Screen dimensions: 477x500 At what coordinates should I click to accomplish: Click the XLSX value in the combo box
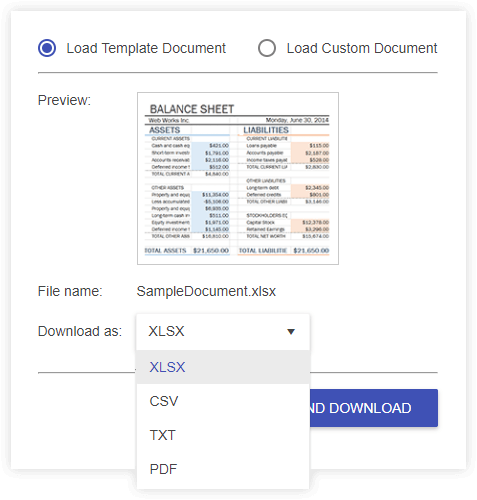166,331
